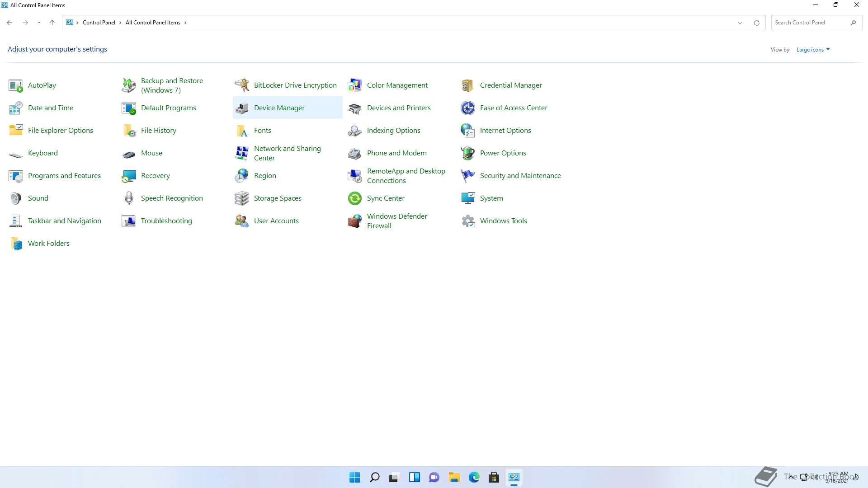Click the Forward navigation arrow

25,23
